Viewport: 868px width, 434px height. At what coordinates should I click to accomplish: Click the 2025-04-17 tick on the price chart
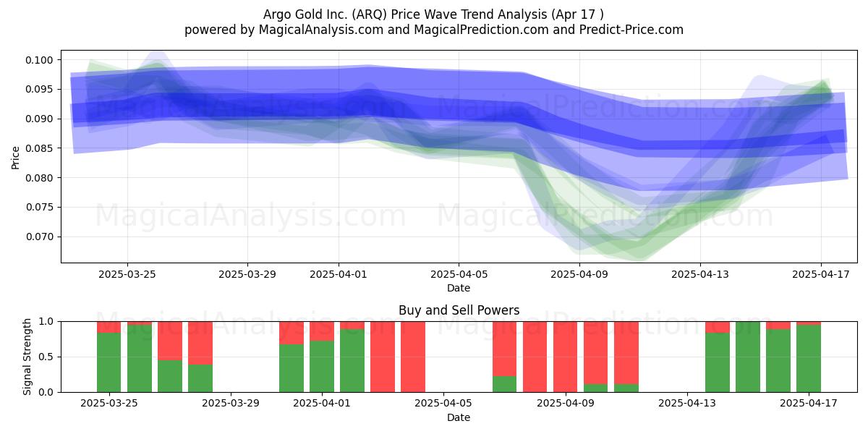pos(820,274)
